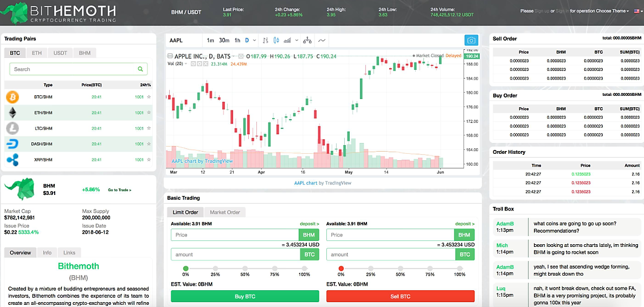644x307 pixels.
Task: Set chart interval to D
Action: pyautogui.click(x=247, y=40)
